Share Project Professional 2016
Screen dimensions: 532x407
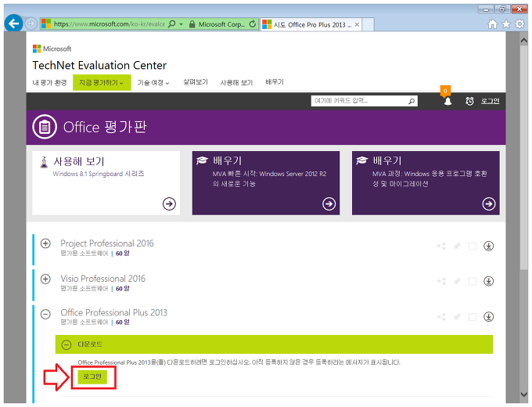tap(441, 246)
